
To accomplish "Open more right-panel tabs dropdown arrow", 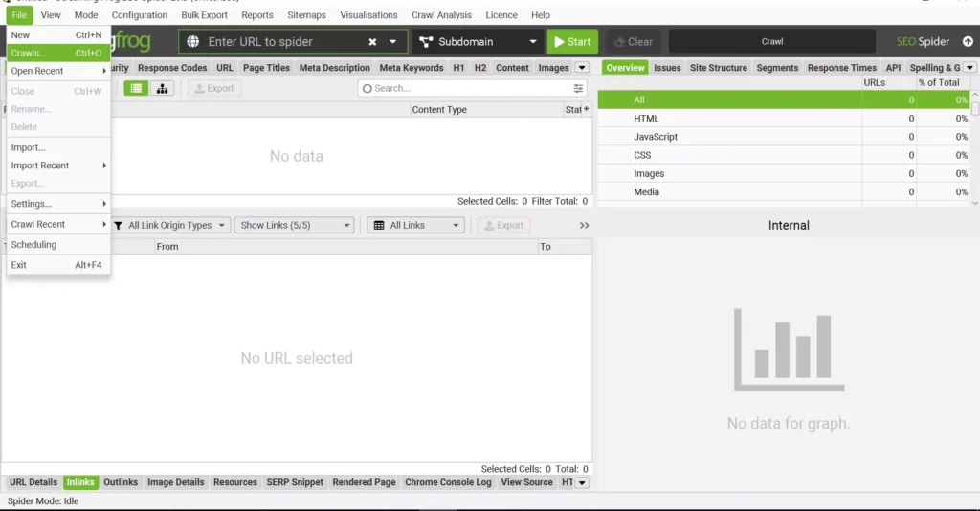I will pos(970,68).
